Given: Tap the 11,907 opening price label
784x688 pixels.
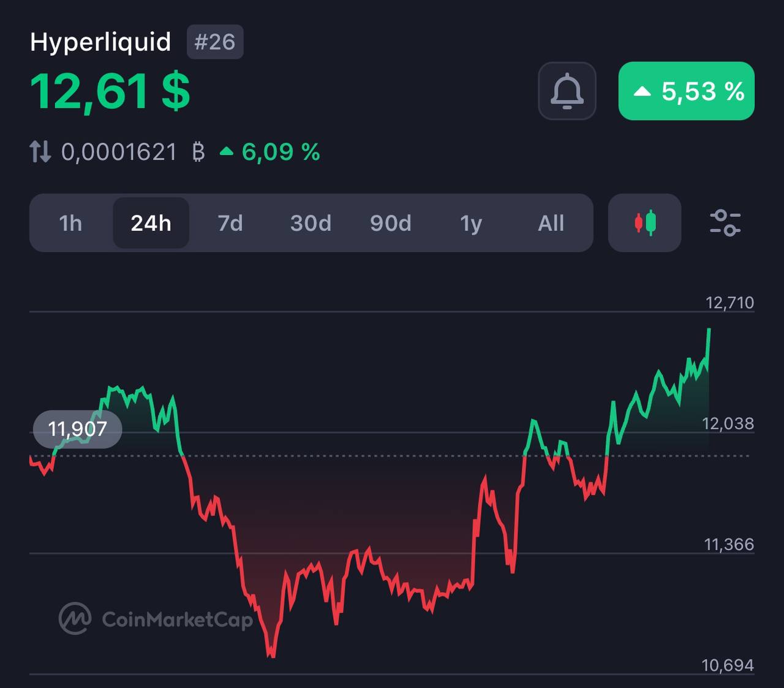Looking at the screenshot, I should coord(77,429).
